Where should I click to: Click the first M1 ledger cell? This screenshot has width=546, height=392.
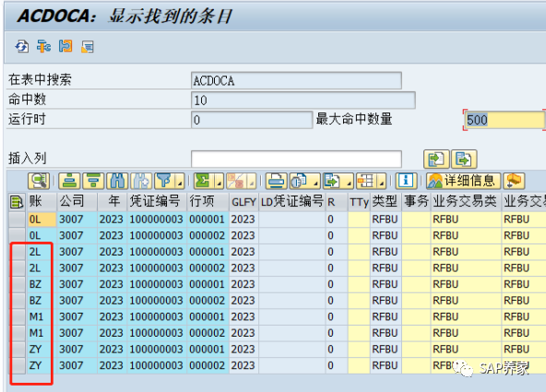pyautogui.click(x=42, y=316)
